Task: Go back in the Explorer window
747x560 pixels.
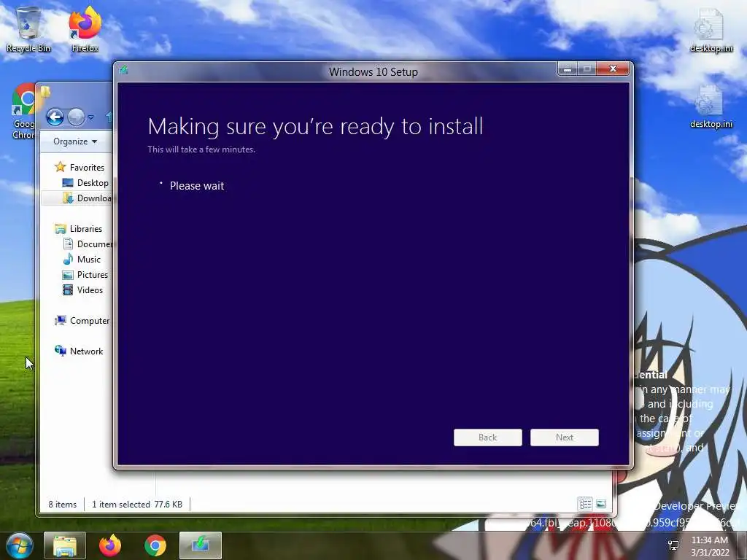Action: 55,117
